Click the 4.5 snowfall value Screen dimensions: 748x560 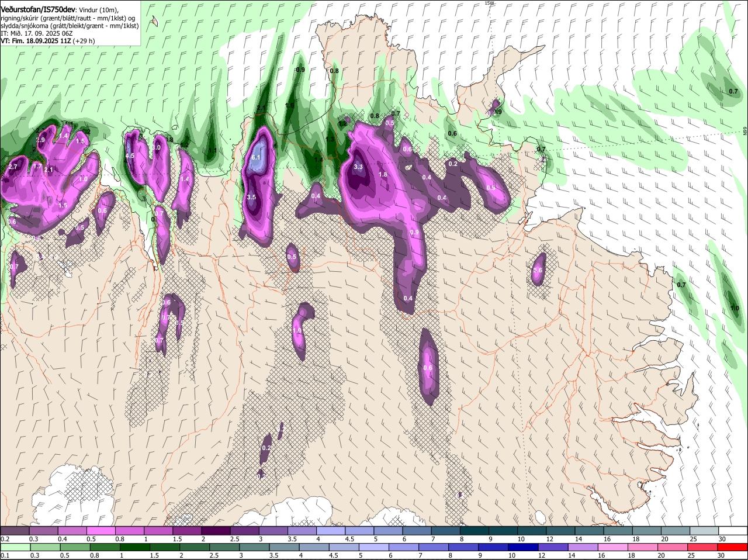click(130, 155)
